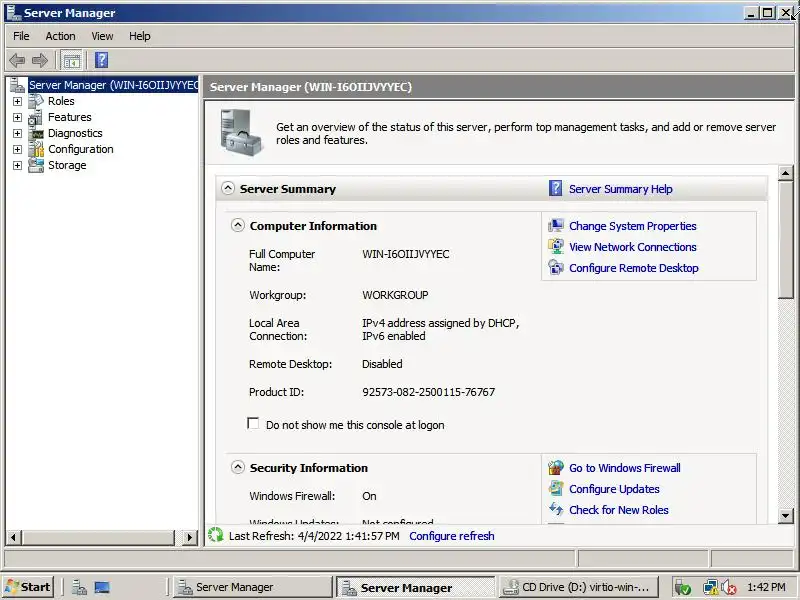Collapse the Server Summary section
The image size is (800, 600).
pyautogui.click(x=228, y=188)
